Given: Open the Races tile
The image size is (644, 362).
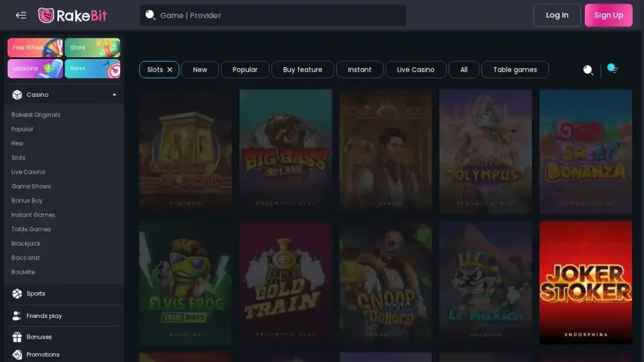Looking at the screenshot, I should [x=92, y=69].
